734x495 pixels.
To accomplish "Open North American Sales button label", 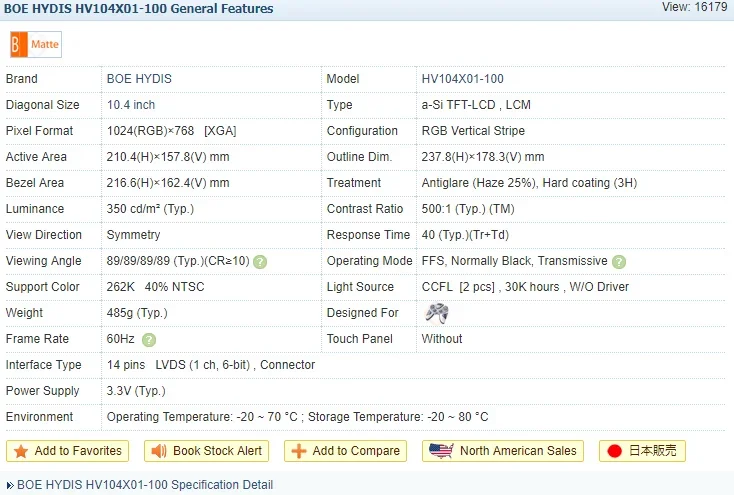I will pyautogui.click(x=518, y=451).
